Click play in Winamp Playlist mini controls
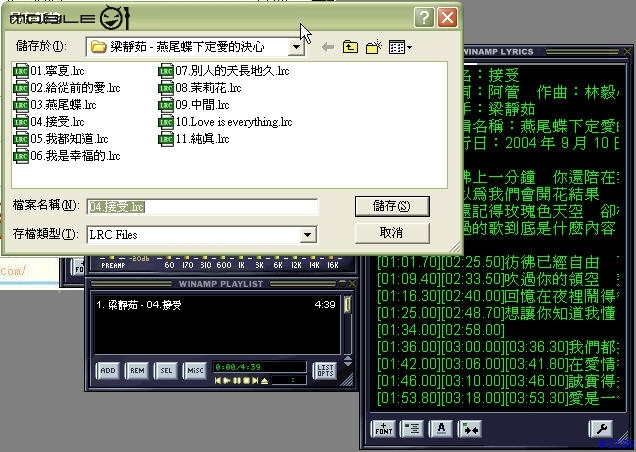This screenshot has height=452, width=636. 227,381
